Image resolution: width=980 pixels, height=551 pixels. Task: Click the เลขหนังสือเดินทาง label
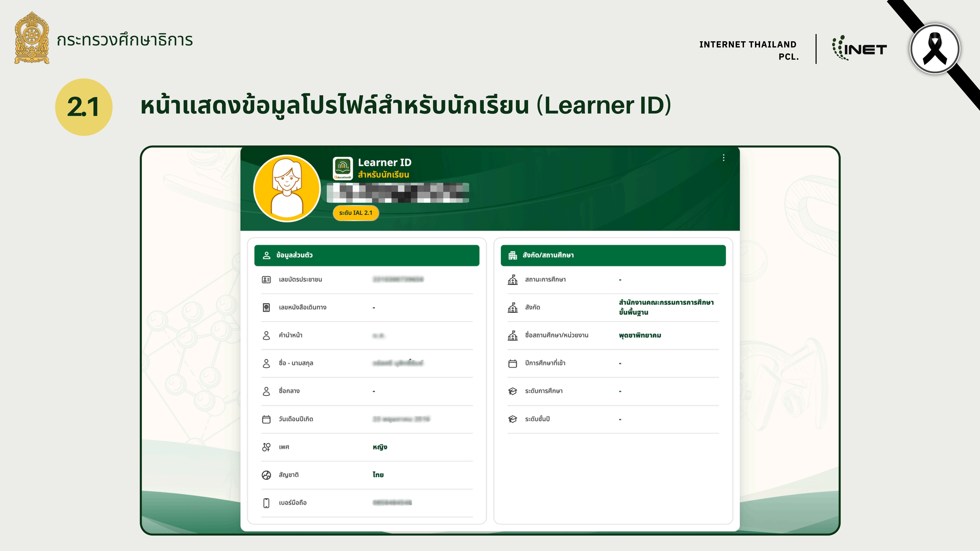[x=302, y=307]
